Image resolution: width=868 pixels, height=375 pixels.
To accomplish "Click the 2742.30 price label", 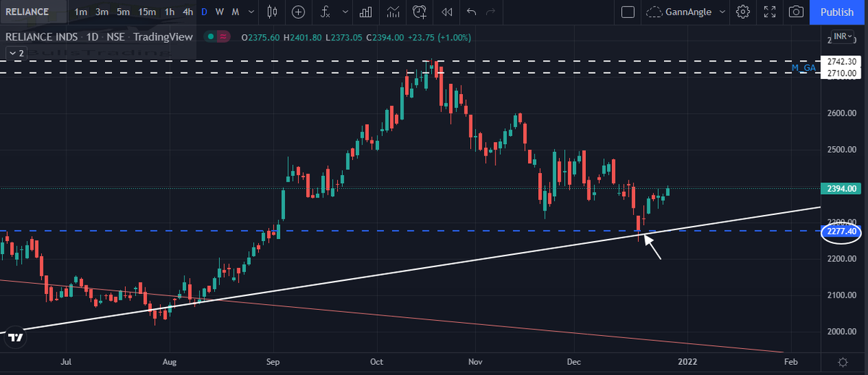I will (840, 62).
